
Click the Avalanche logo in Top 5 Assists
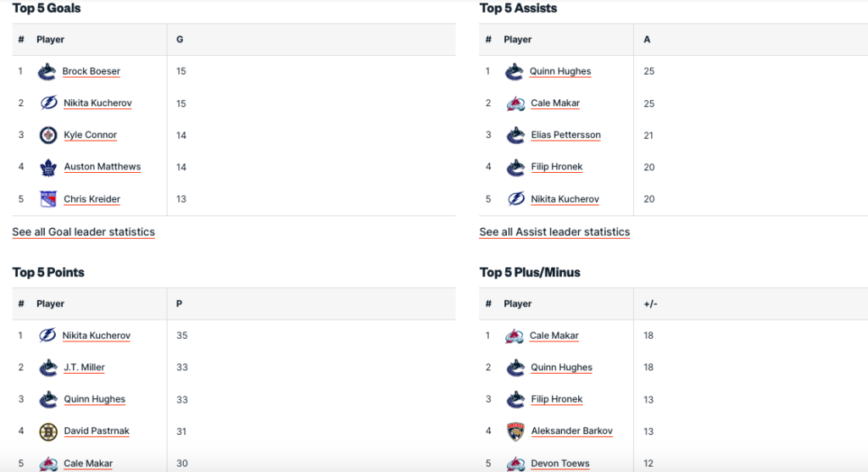pyautogui.click(x=515, y=103)
